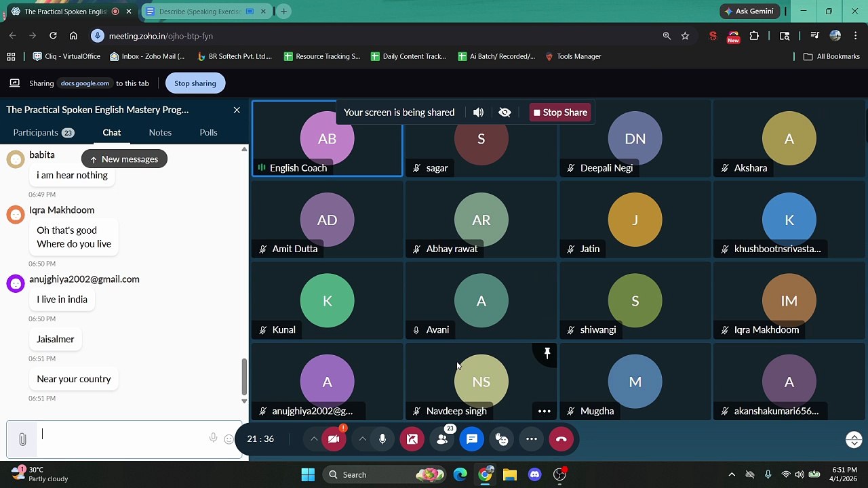Open the Chrome media controls icon
This screenshot has width=868, height=488.
(x=814, y=36)
